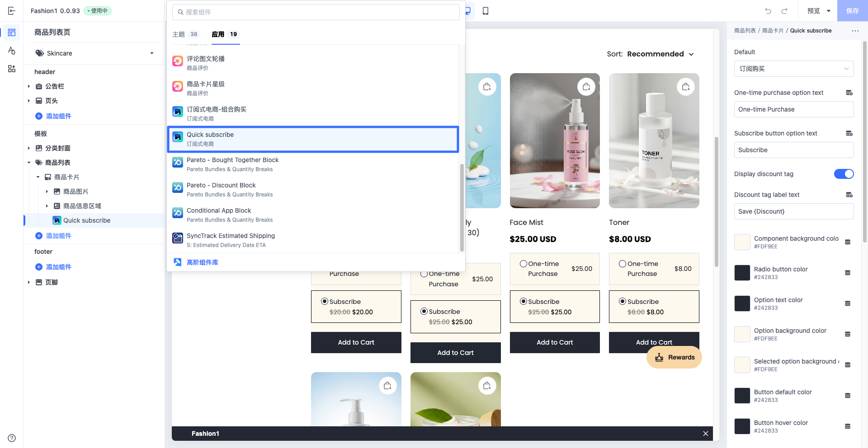Viewport: 868px width, 448px height.
Task: Open the Skincare template dropdown
Action: 94,53
